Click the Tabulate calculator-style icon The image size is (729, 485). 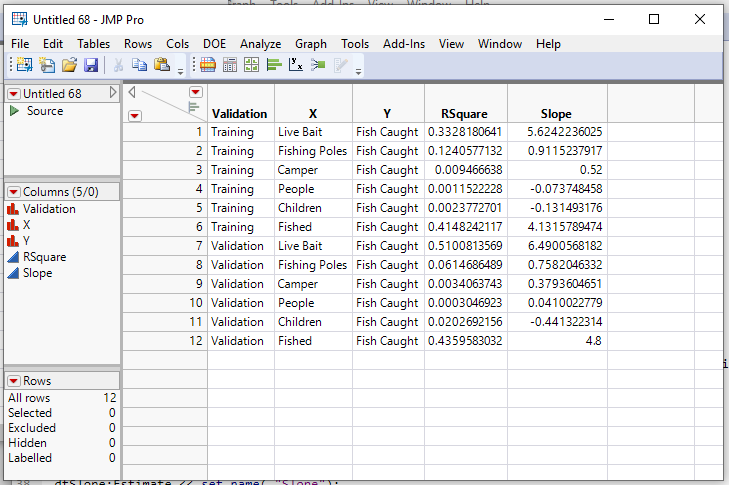pyautogui.click(x=230, y=65)
